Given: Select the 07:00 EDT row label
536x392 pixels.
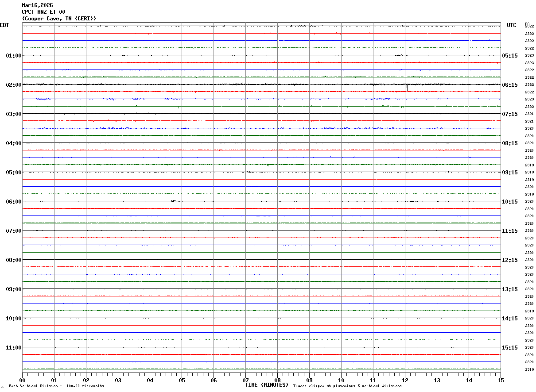Looking at the screenshot, I should (14, 231).
